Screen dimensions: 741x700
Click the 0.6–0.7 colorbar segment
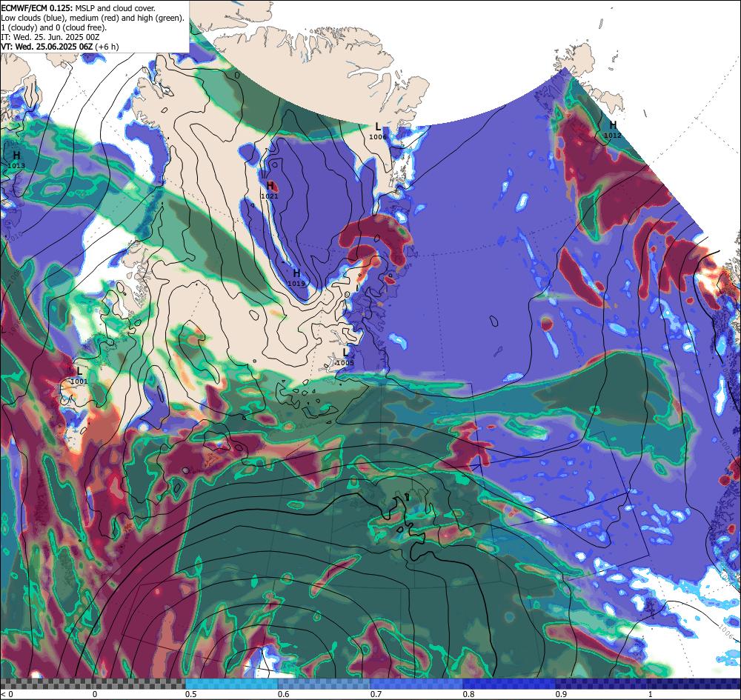coord(325,684)
